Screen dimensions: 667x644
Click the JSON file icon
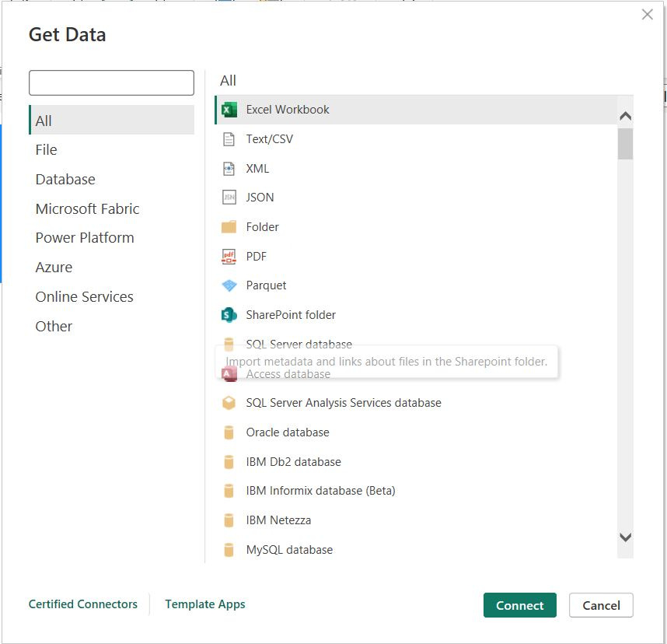tap(229, 198)
